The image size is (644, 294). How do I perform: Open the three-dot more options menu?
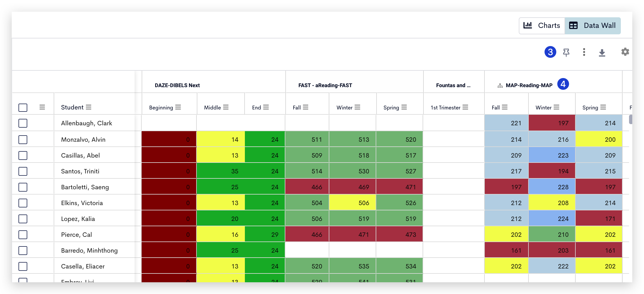(x=584, y=52)
